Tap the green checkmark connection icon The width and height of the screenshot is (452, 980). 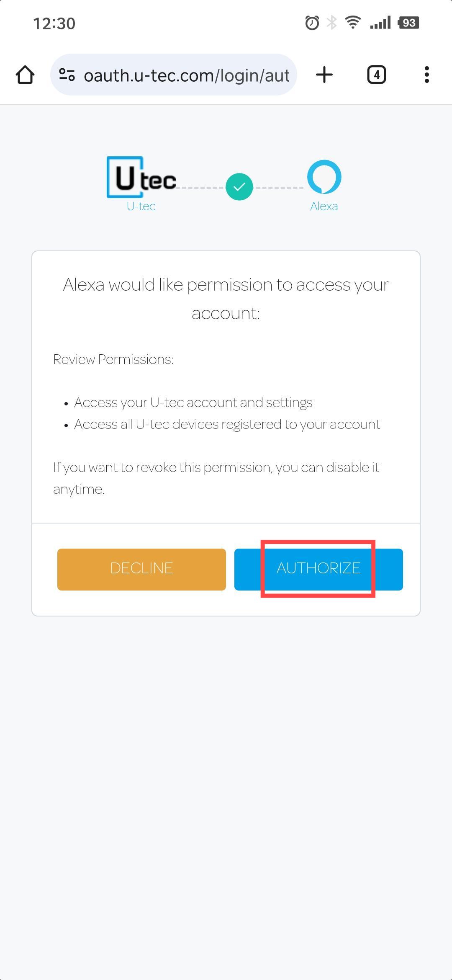click(x=239, y=187)
